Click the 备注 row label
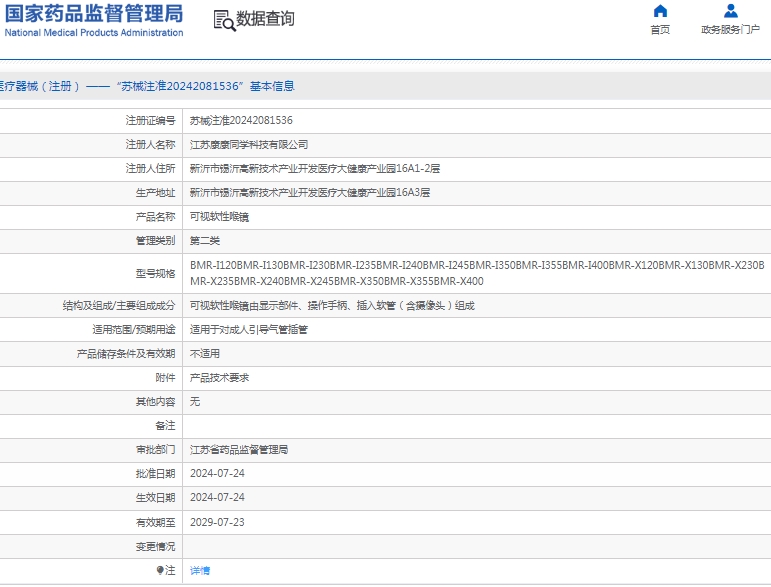Viewport: 771px width, 587px height. click(165, 426)
